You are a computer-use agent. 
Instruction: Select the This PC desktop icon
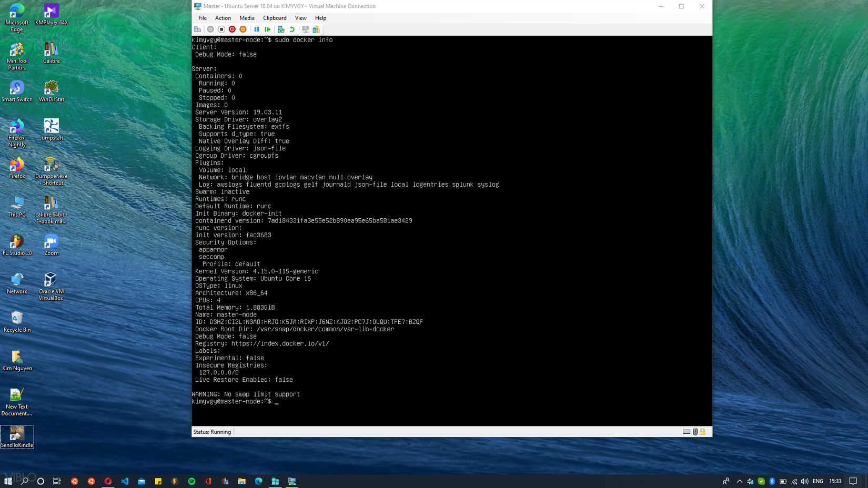(x=17, y=207)
